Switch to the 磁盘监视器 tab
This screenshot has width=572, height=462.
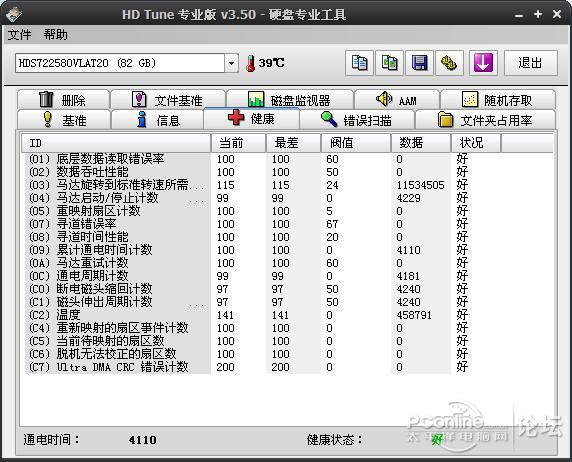(290, 100)
